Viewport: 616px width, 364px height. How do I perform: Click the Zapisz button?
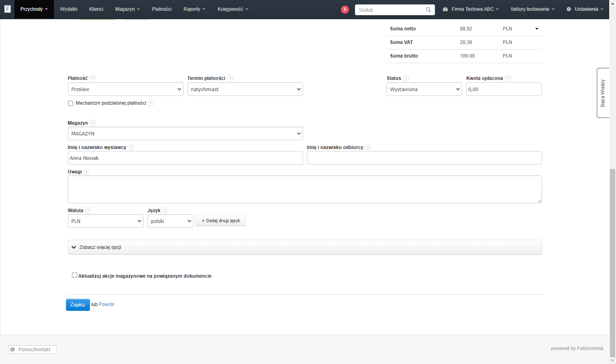click(78, 304)
